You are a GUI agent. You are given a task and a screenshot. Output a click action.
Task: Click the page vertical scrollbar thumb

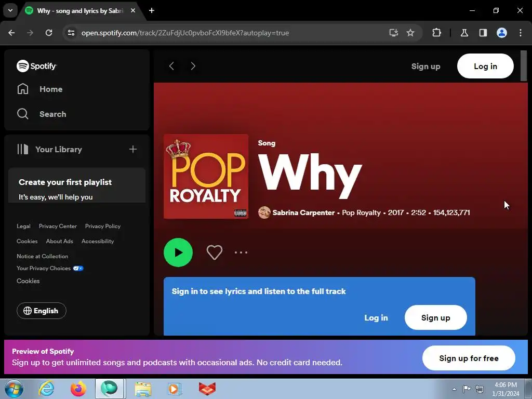pyautogui.click(x=524, y=66)
